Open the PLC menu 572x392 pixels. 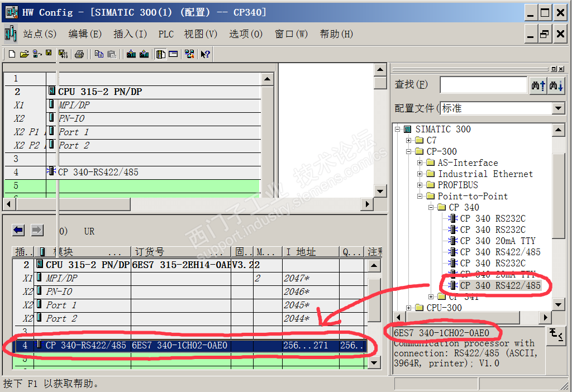pyautogui.click(x=166, y=34)
